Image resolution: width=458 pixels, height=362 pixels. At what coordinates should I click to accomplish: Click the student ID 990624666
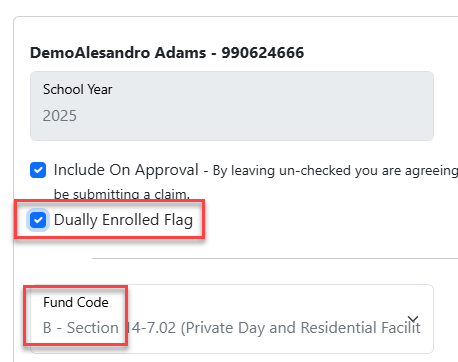click(263, 53)
